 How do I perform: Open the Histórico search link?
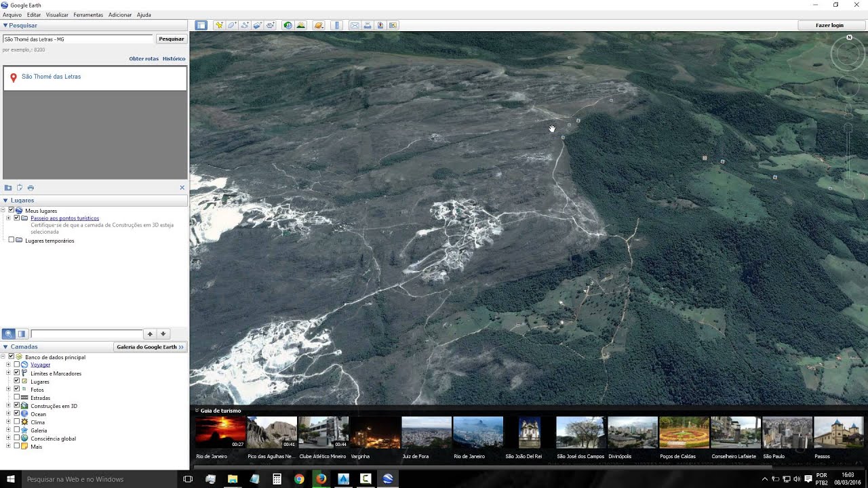(174, 58)
